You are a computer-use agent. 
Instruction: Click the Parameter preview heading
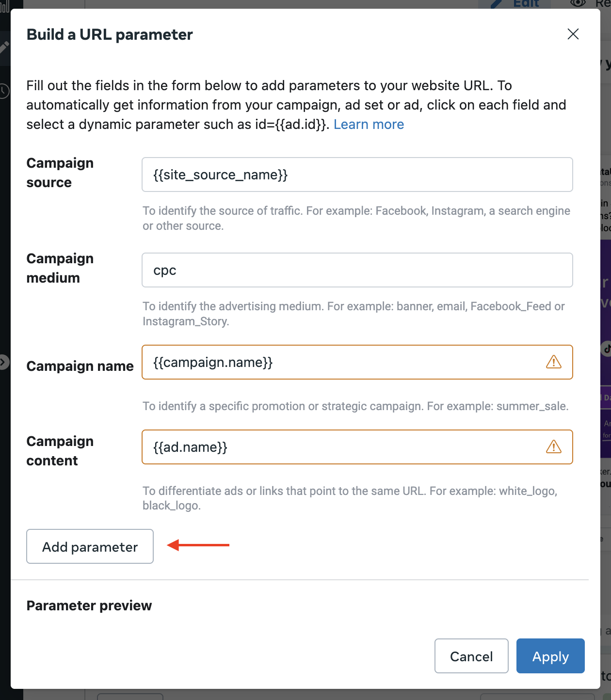click(89, 605)
